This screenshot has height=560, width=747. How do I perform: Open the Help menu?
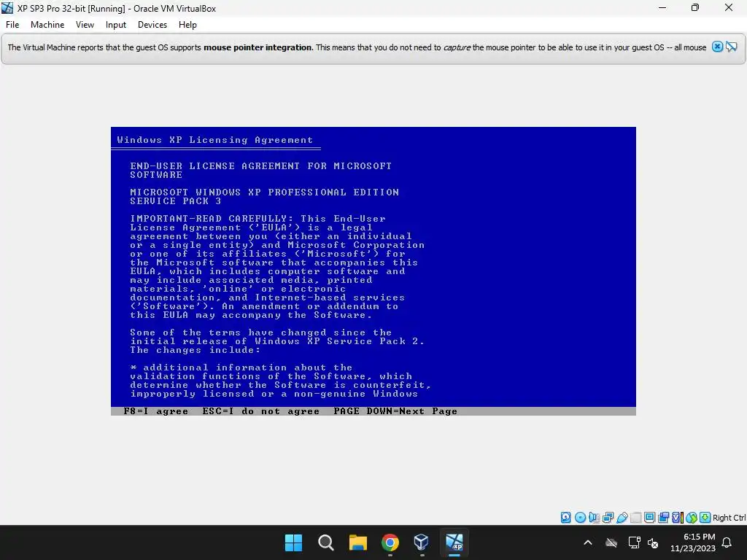point(187,25)
